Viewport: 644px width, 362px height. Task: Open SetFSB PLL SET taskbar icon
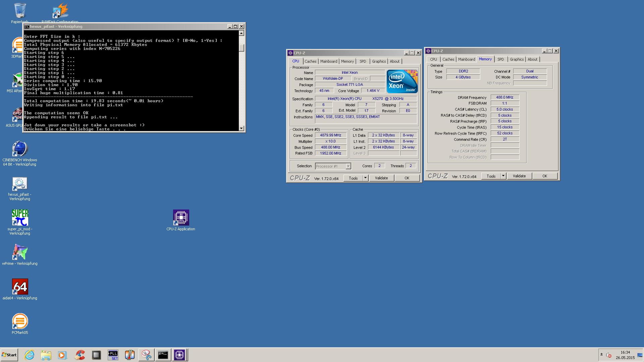pyautogui.click(x=113, y=355)
